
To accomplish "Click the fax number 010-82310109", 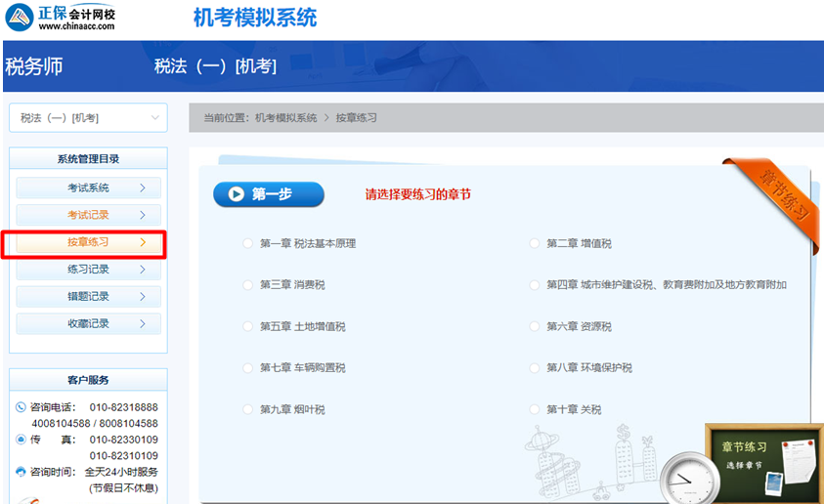I will tap(123, 456).
